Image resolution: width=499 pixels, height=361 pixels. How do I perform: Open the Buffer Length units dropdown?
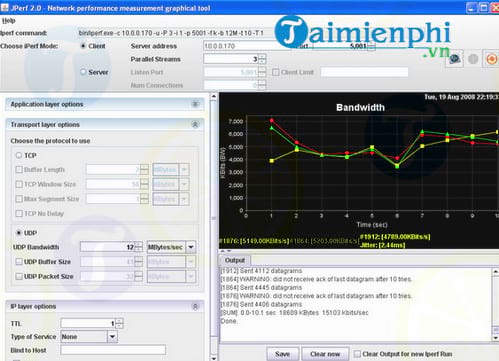(x=184, y=170)
